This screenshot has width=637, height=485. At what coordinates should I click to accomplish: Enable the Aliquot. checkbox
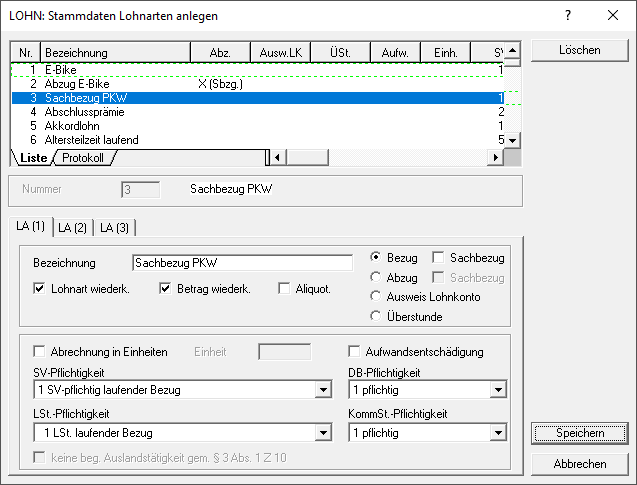[x=285, y=290]
